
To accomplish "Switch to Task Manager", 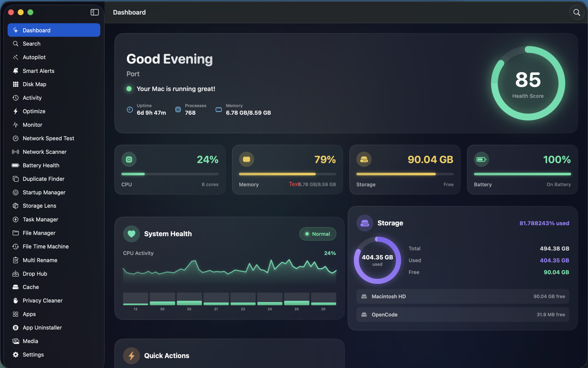I will pyautogui.click(x=54, y=219).
